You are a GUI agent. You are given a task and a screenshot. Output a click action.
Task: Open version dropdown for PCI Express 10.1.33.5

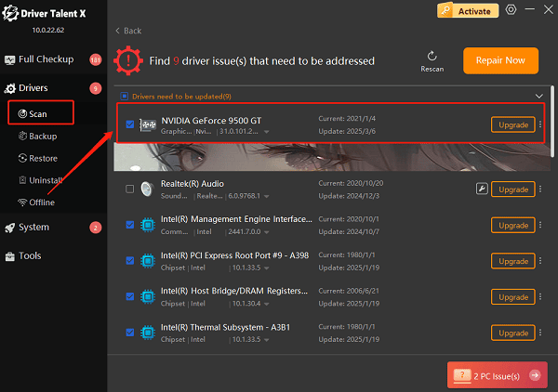[x=267, y=268]
